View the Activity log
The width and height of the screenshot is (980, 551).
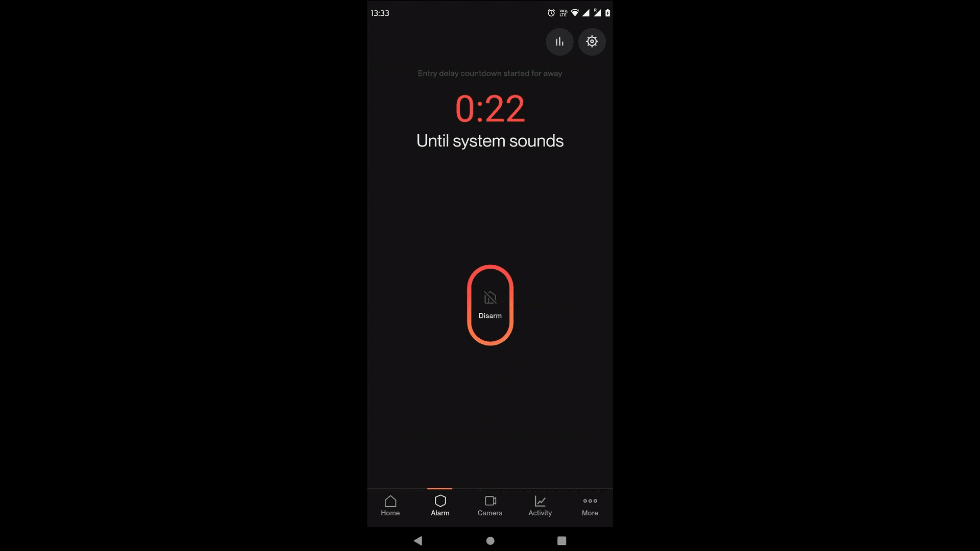[539, 505]
